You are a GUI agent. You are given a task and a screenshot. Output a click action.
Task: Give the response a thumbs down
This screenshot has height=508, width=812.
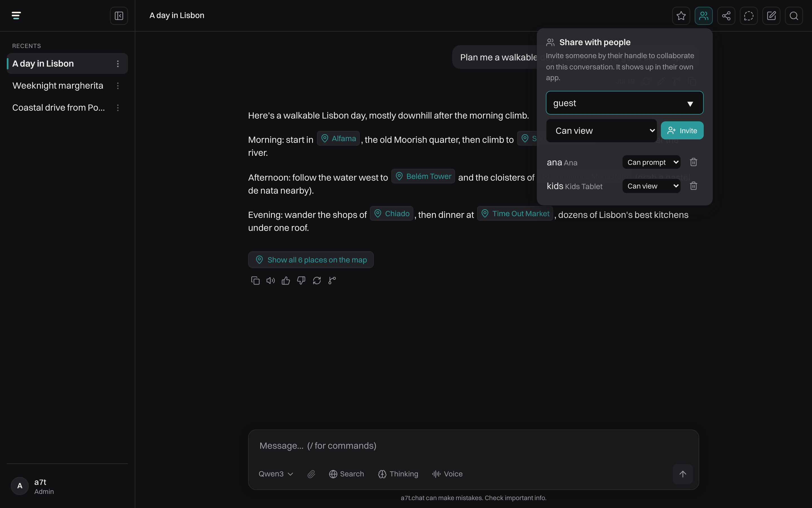pos(301,281)
